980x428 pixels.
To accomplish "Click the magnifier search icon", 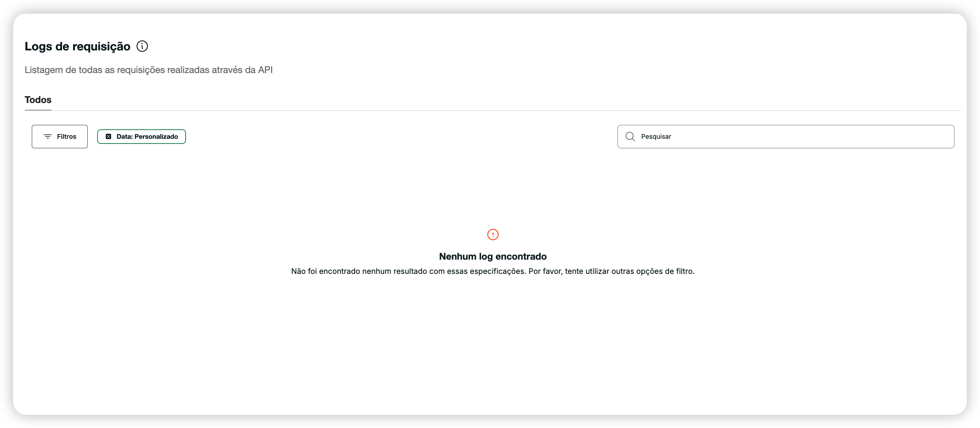I will (x=630, y=137).
